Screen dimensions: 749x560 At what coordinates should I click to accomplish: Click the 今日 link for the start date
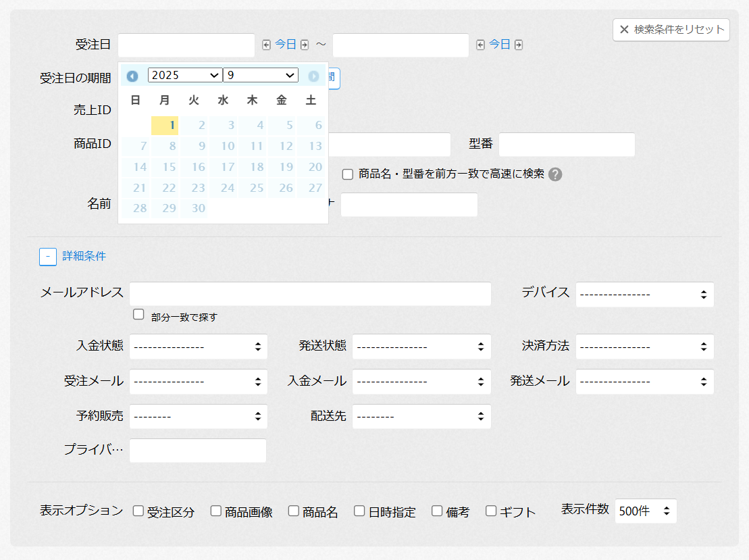coord(286,45)
